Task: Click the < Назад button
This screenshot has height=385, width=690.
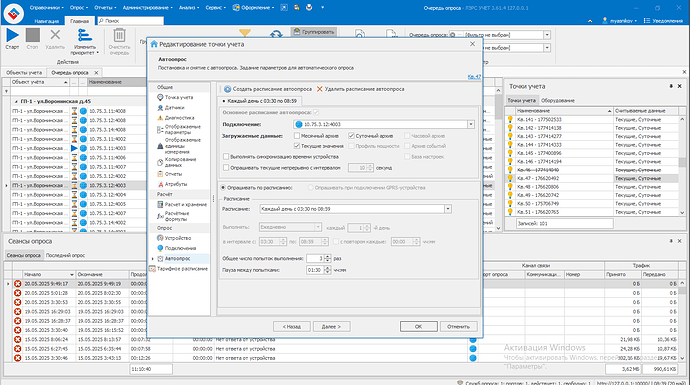Action: [291, 326]
